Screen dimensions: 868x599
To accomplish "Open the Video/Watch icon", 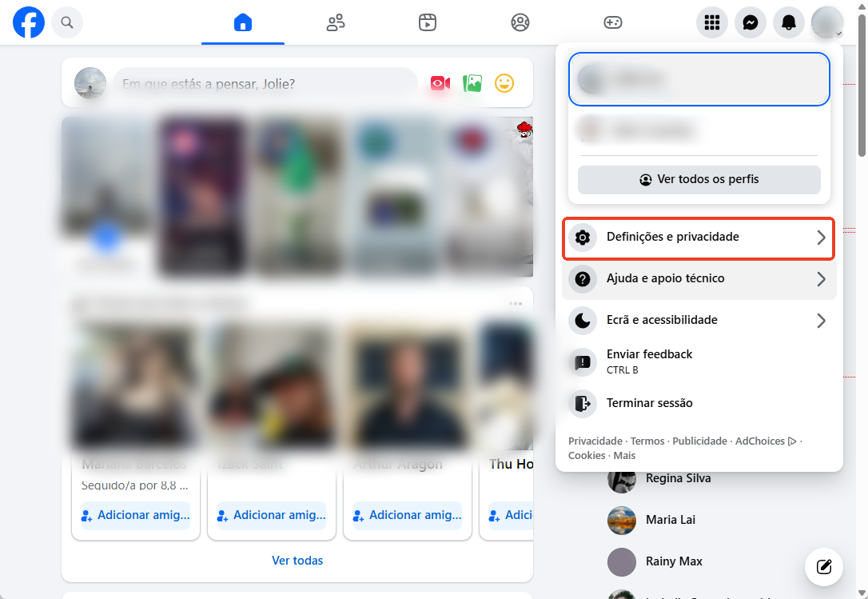I will pos(428,22).
